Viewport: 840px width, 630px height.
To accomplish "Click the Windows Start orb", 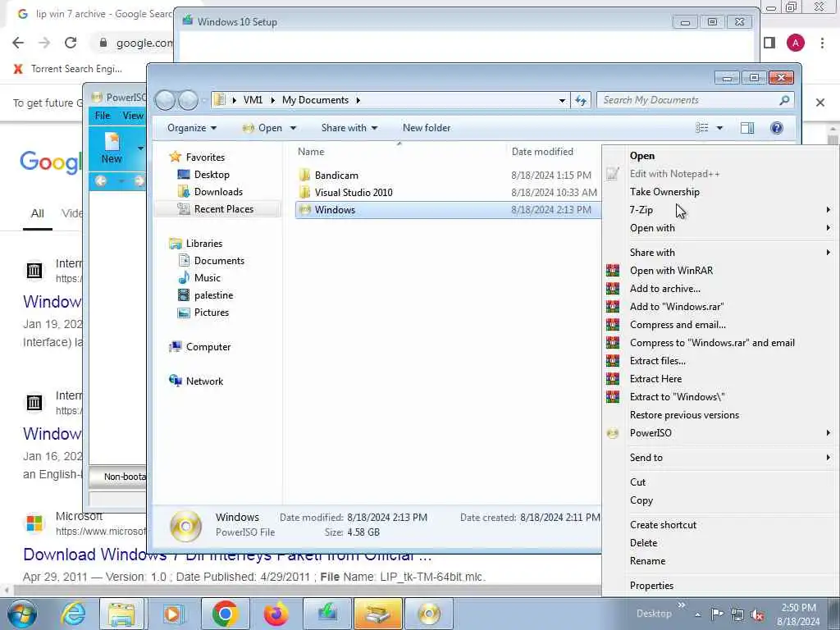I will 22,614.
